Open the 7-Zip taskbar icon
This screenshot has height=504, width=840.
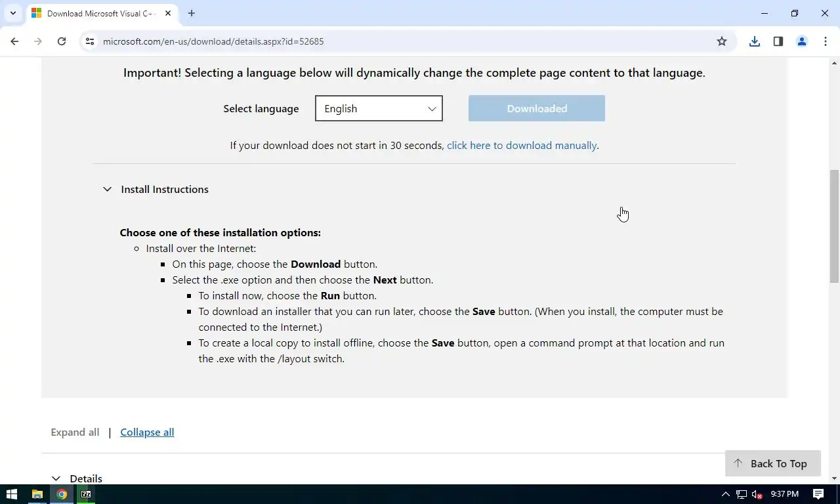(86, 494)
